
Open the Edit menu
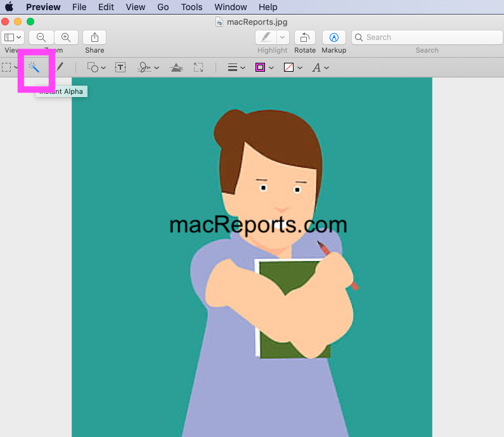coord(106,7)
